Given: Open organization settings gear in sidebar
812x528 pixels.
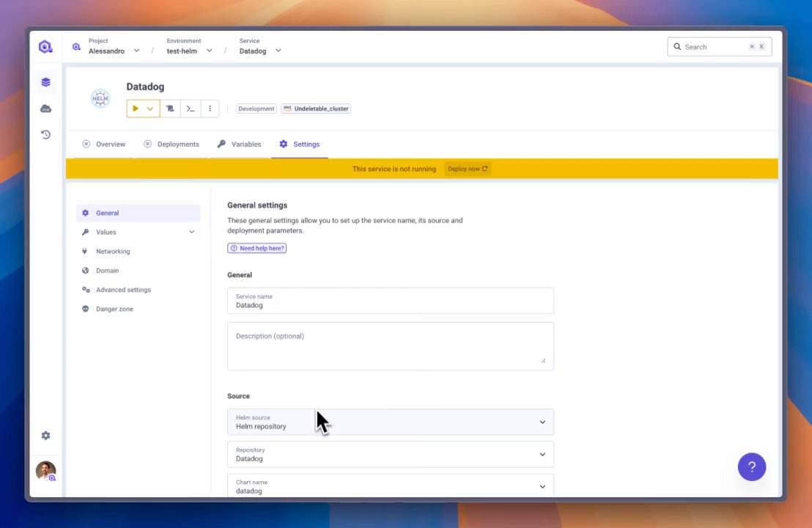Looking at the screenshot, I should [45, 436].
